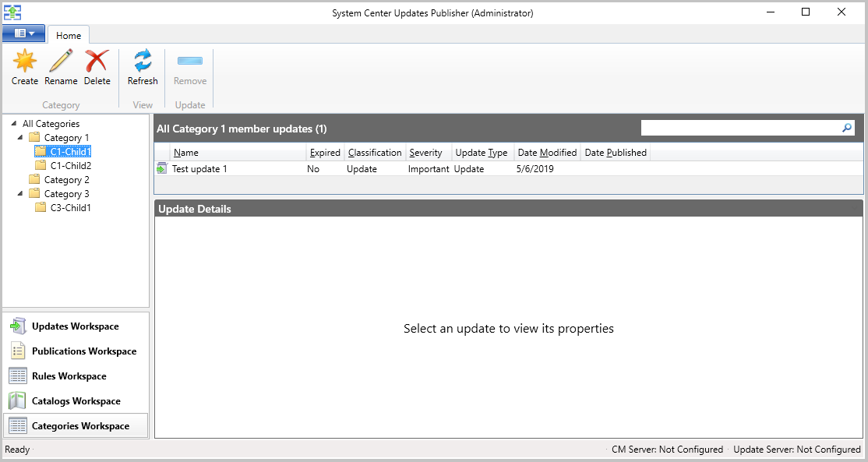Viewport: 868px width, 462px height.
Task: Click the Rules Workspace icon
Action: pos(17,376)
